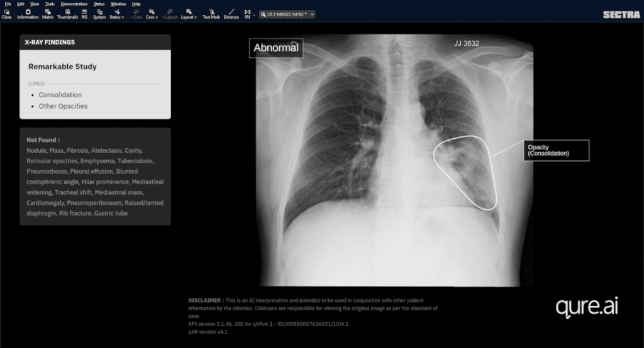Open the CR 3 IMAGES 1M NC dropdown
The image size is (644, 348).
click(287, 14)
